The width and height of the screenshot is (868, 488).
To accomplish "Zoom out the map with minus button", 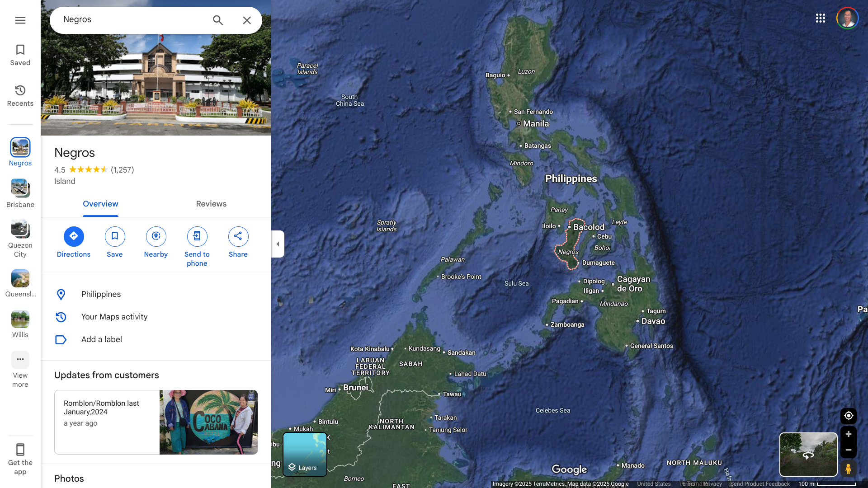I will [x=849, y=450].
